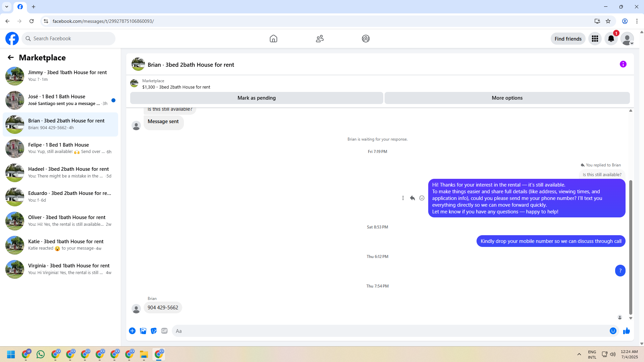The height and width of the screenshot is (362, 644).
Task: Open the Friends icon in top navigation
Action: (320, 39)
